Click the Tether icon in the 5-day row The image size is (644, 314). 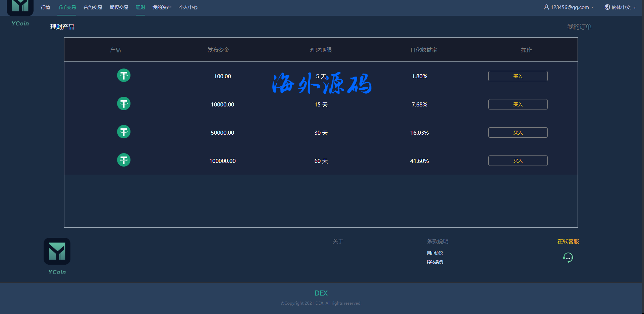(123, 76)
